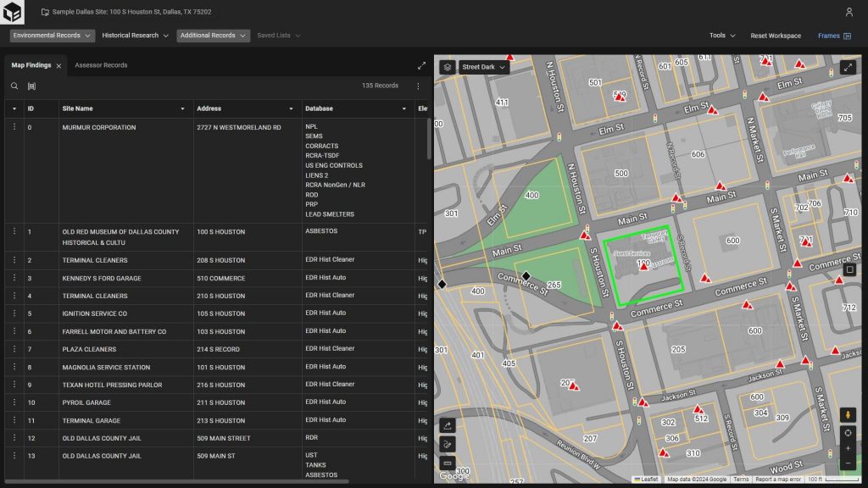Click the application logo icon
The image size is (868, 488).
12,12
